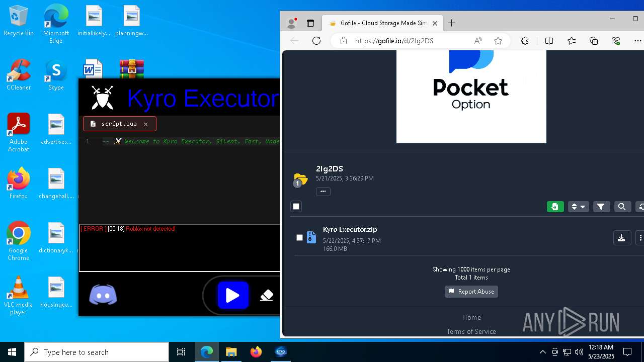Open the Windows Start menu
This screenshot has width=644, height=362.
click(x=12, y=352)
